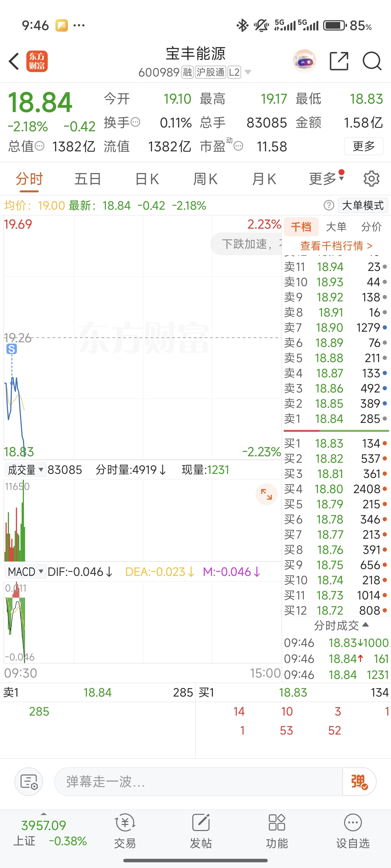Tap 买9 row at 18.75

(x=336, y=565)
